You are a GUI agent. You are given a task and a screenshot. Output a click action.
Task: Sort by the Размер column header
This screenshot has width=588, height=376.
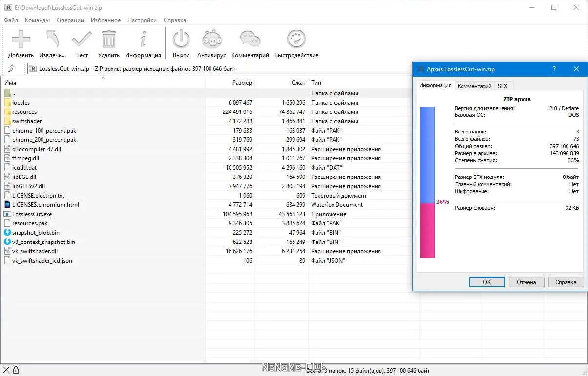[230, 83]
